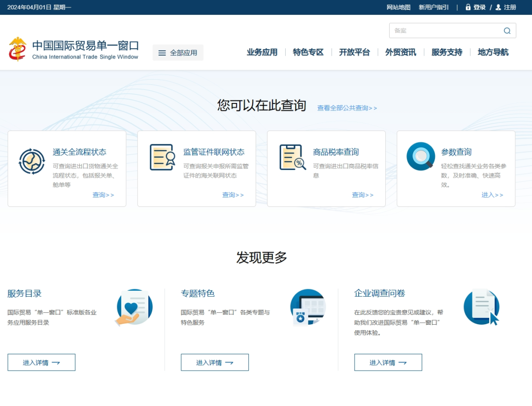Open the 业务应用 navigation menu
This screenshot has width=532, height=406.
[x=262, y=52]
